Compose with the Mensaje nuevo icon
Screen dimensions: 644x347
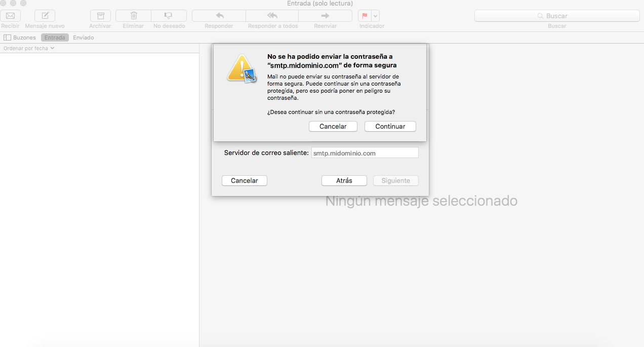(x=45, y=16)
